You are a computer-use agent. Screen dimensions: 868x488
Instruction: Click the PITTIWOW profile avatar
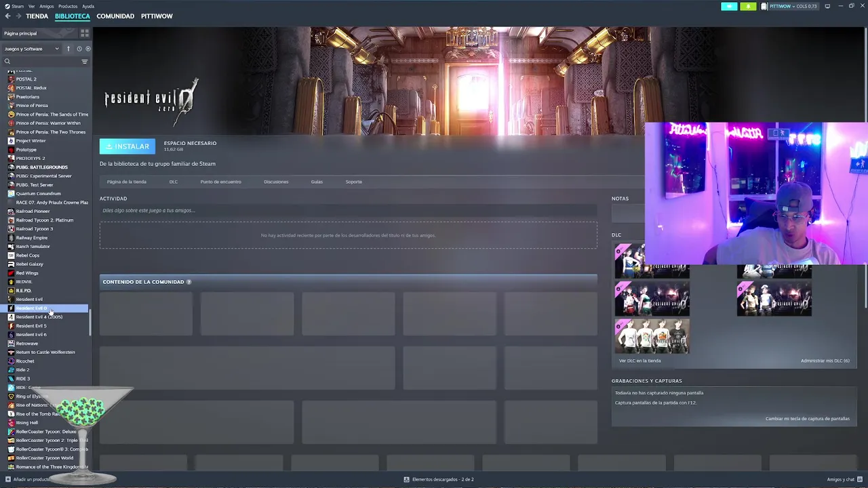click(764, 6)
